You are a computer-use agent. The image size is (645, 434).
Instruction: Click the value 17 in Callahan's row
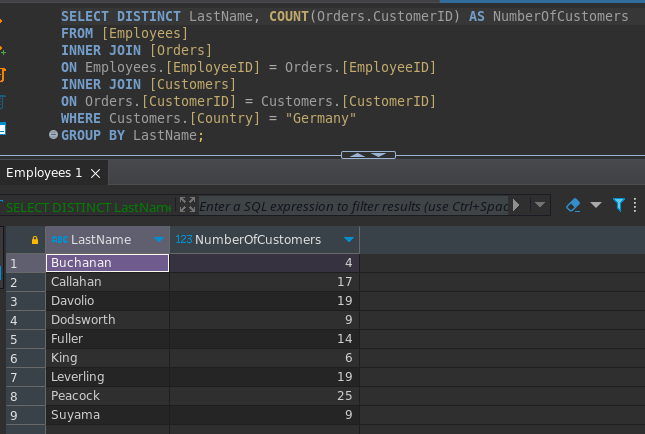345,282
